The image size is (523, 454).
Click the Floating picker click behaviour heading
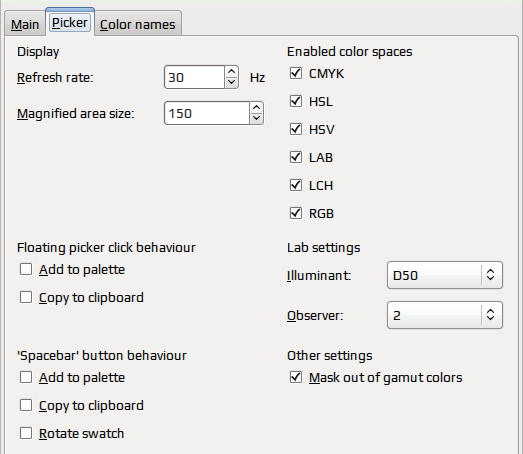click(106, 248)
